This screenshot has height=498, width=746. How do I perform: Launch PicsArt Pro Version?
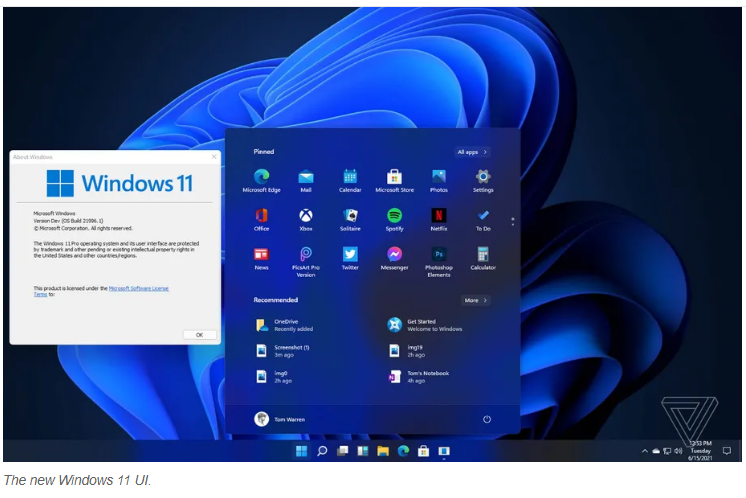(305, 262)
